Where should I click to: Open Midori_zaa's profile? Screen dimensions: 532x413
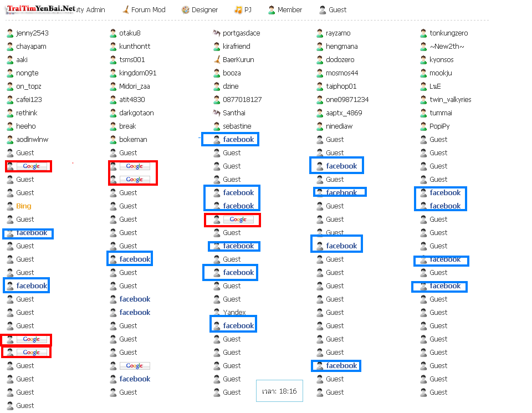tap(134, 86)
